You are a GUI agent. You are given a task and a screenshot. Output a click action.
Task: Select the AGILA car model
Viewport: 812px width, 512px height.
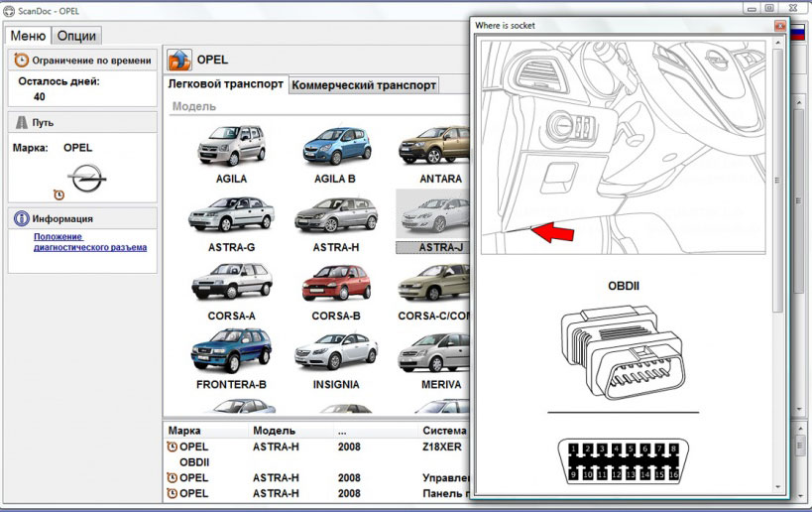(x=231, y=154)
